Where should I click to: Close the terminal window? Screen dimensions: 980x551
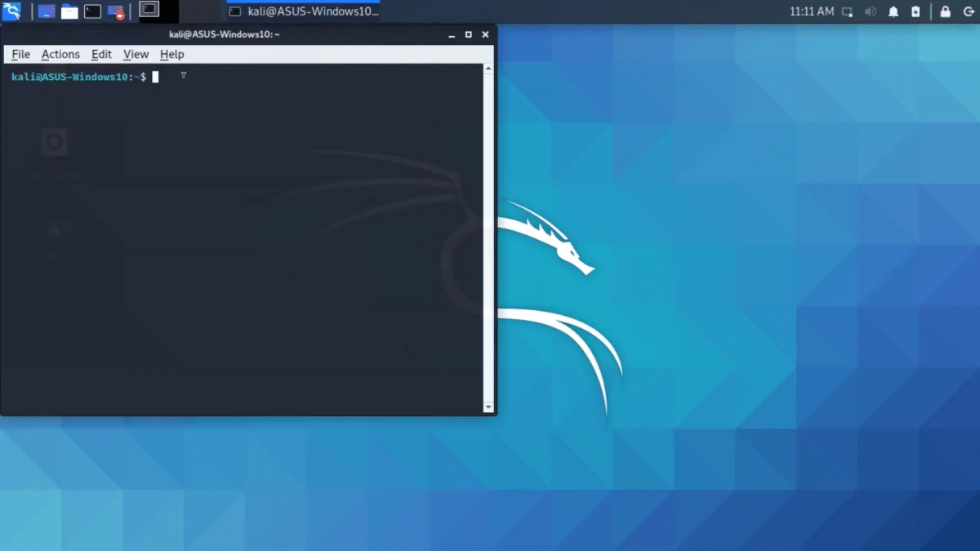485,34
